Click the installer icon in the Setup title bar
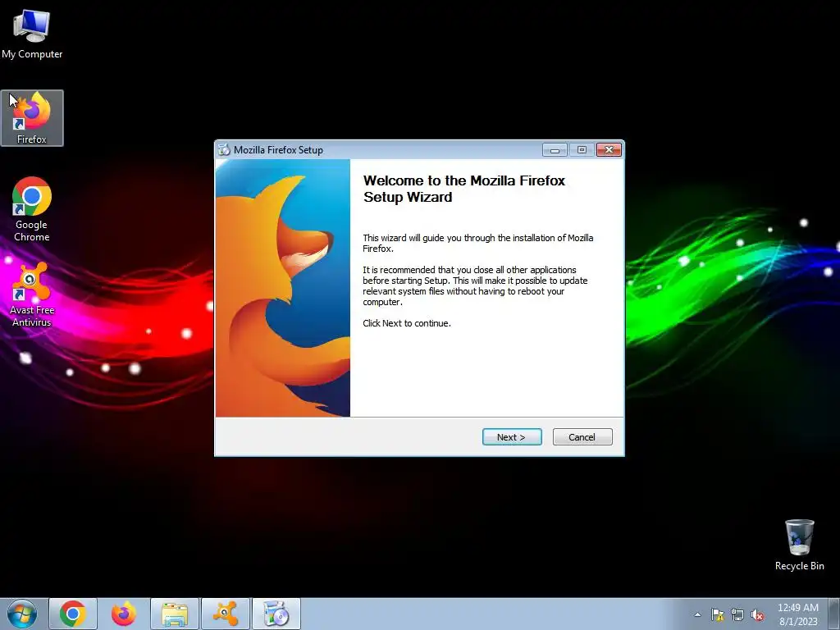This screenshot has height=630, width=840. (x=224, y=150)
